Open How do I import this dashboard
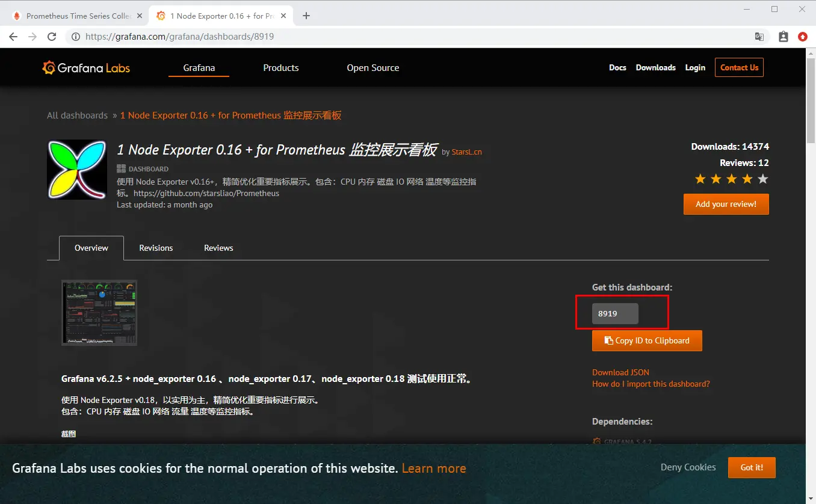This screenshot has width=816, height=504. pyautogui.click(x=651, y=384)
